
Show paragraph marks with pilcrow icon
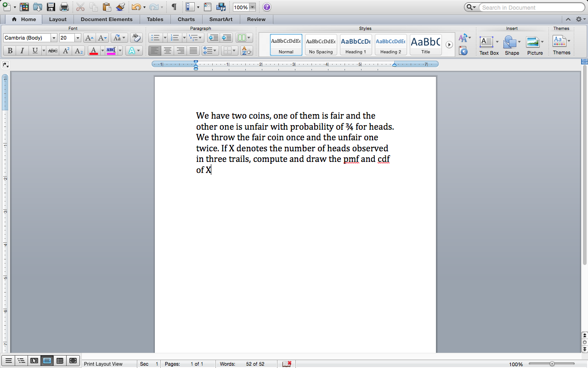click(x=174, y=7)
